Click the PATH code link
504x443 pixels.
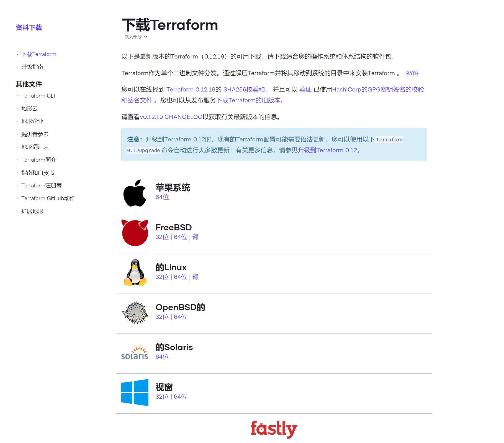point(412,73)
